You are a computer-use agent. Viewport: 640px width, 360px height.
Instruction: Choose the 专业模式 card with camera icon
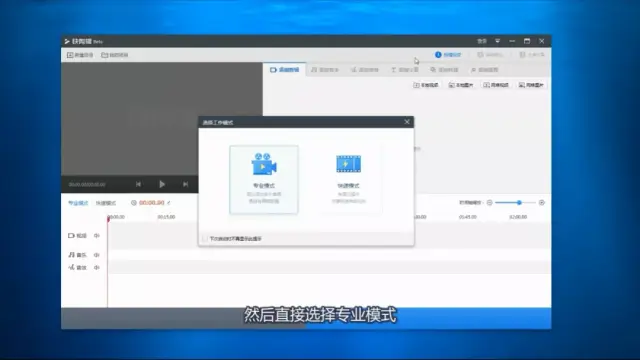pos(264,180)
